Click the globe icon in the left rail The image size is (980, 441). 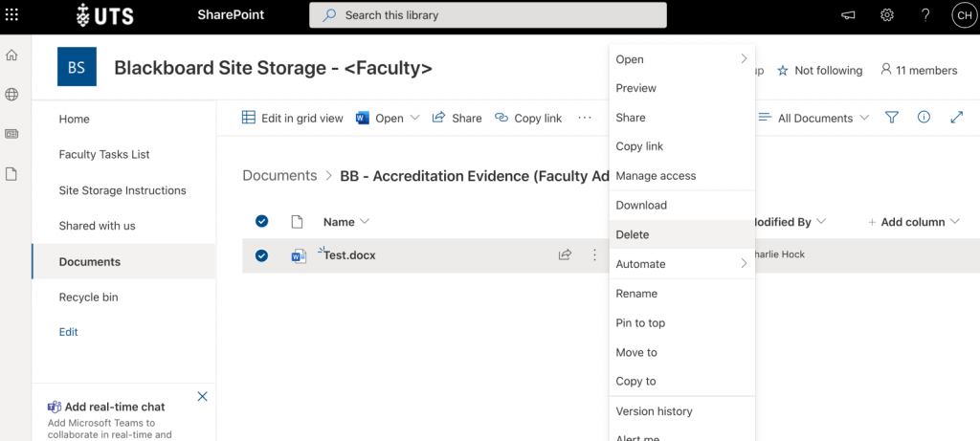(11, 95)
